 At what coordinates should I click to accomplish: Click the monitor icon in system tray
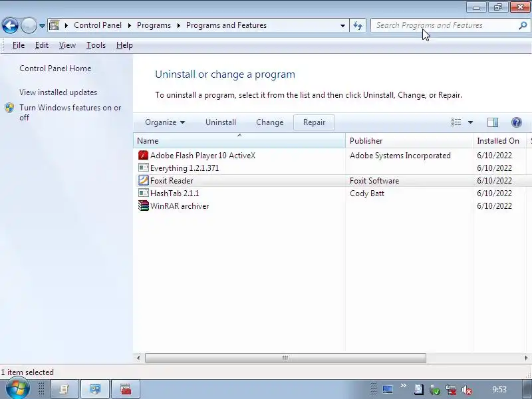(388, 390)
